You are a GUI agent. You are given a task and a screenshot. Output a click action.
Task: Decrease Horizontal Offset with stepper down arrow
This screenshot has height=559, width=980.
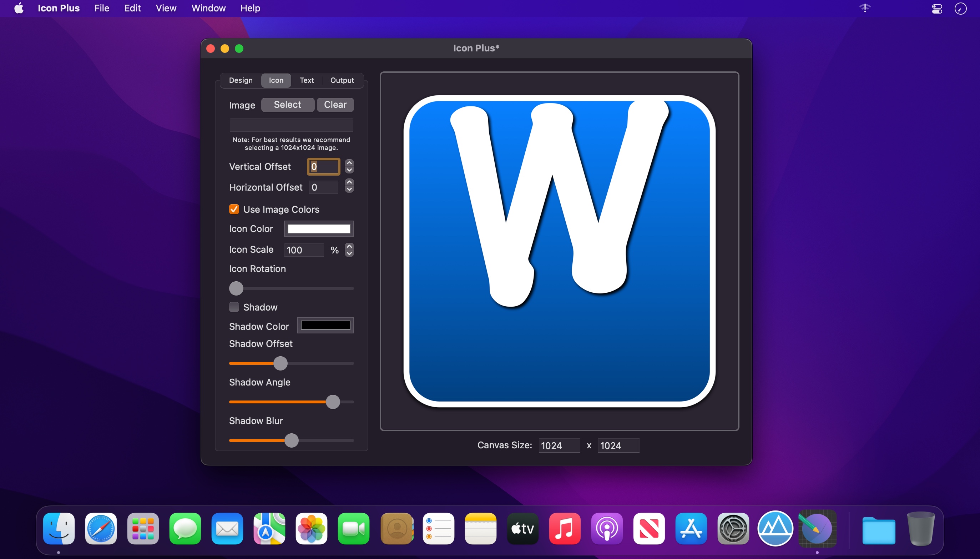pos(349,189)
